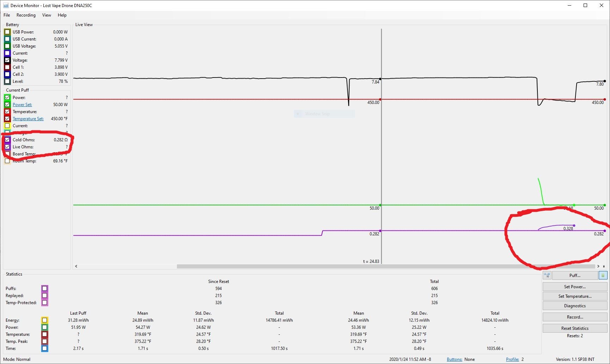This screenshot has width=610, height=364.
Task: Open the File menu
Action: click(x=7, y=15)
